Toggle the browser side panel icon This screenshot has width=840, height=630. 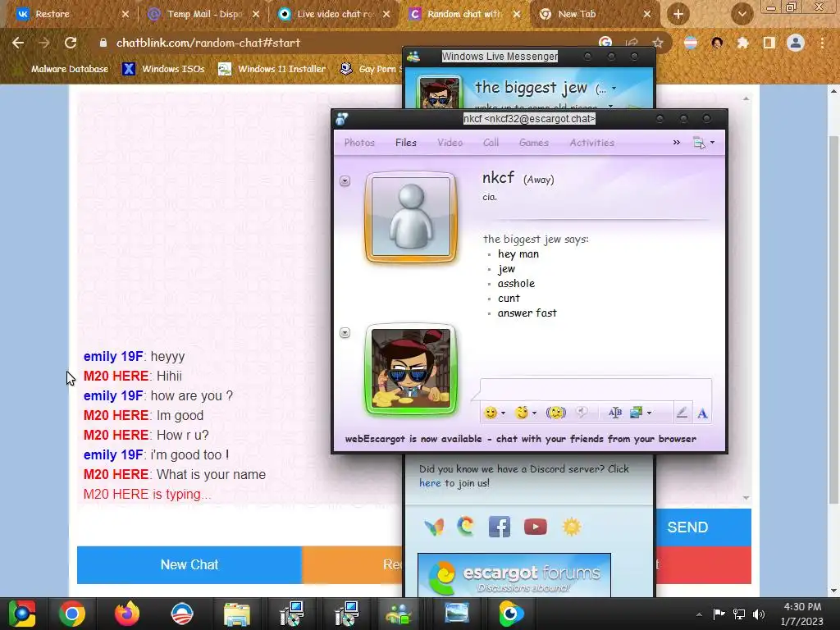(x=769, y=43)
